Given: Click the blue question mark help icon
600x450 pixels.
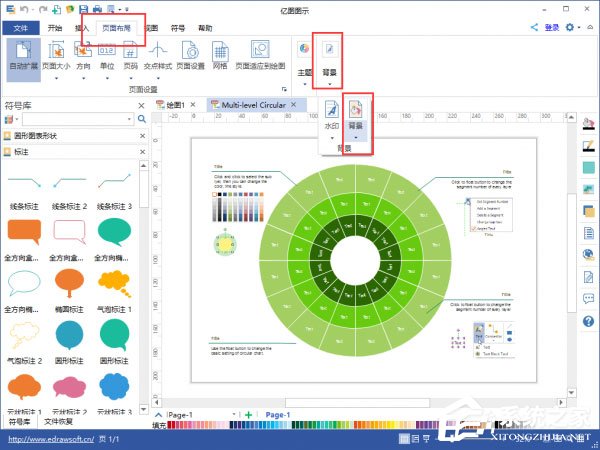Looking at the screenshot, I should pos(589,321).
